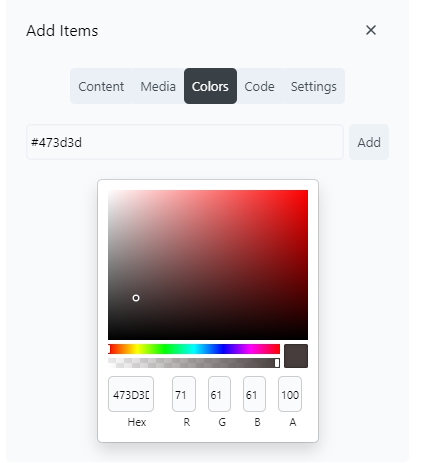Close the Add Items dialog
Viewport: 421px width, 463px height.
pyautogui.click(x=371, y=30)
